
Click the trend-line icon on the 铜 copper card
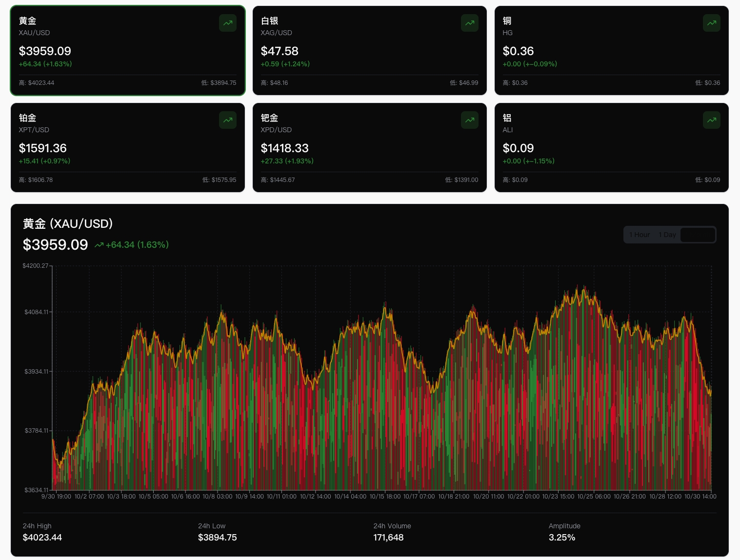point(711,22)
